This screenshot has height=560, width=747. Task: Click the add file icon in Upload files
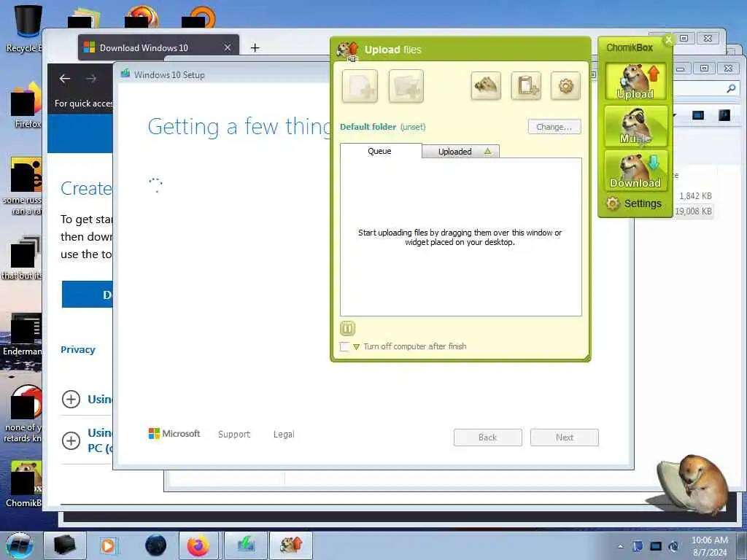point(360,86)
